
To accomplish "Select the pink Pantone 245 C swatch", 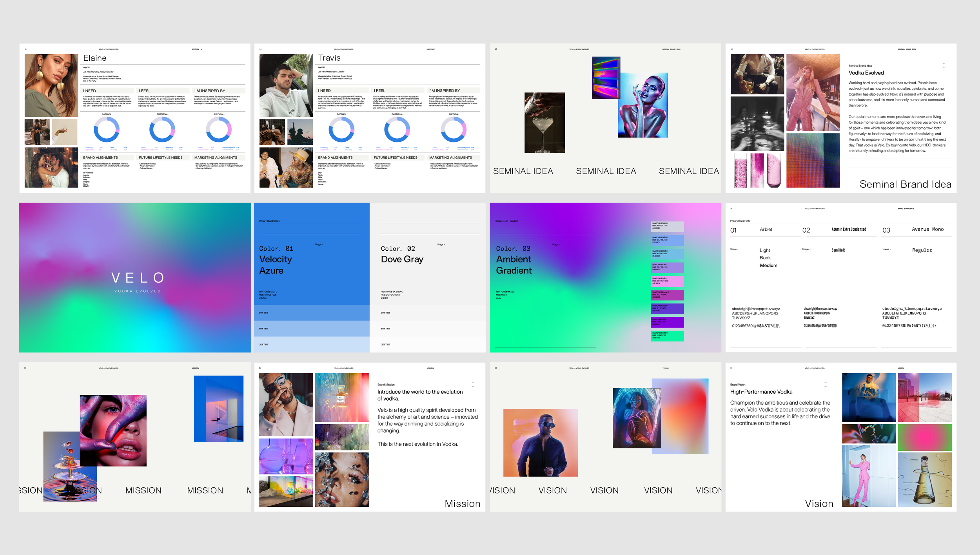I will 668,281.
